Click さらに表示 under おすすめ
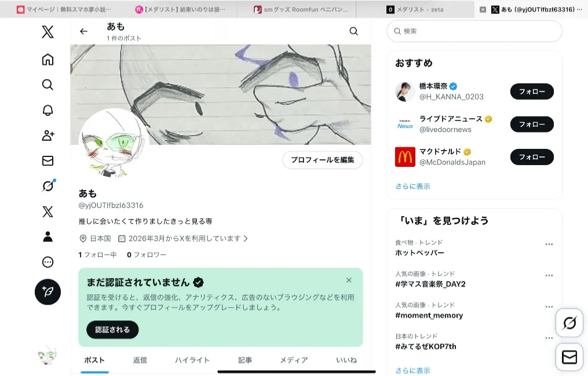 click(x=412, y=186)
